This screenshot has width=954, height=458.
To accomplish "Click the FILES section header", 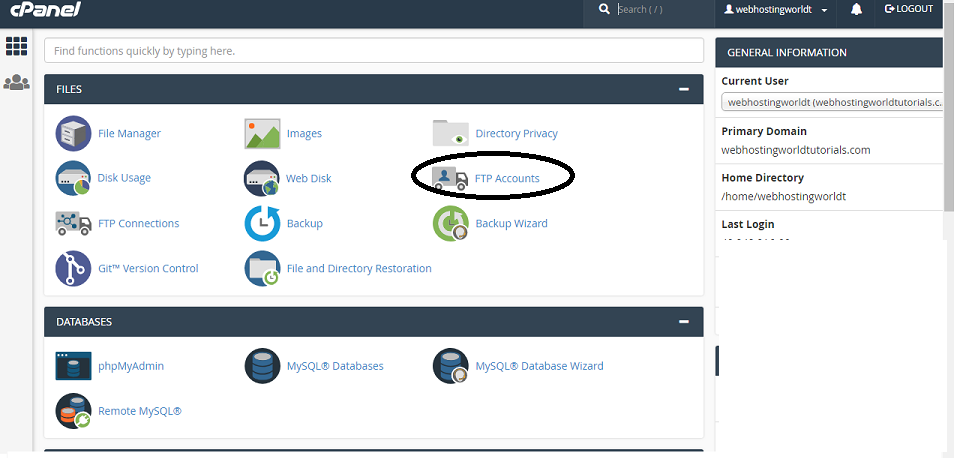I will (x=374, y=89).
